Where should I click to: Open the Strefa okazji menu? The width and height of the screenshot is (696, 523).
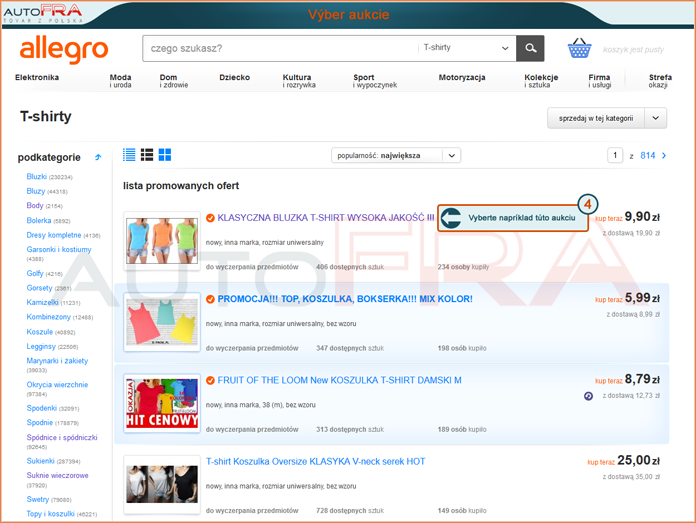point(660,81)
